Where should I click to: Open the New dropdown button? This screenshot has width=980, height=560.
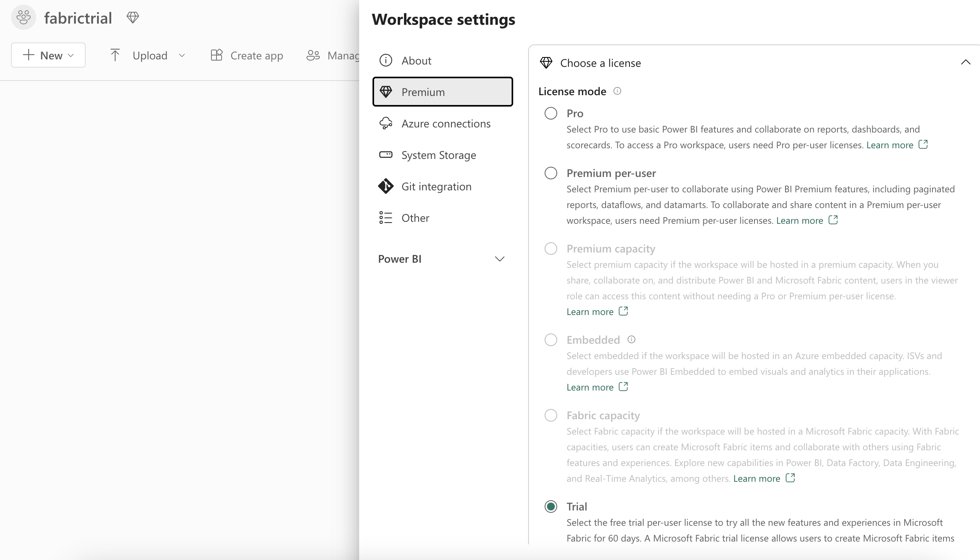click(x=48, y=55)
